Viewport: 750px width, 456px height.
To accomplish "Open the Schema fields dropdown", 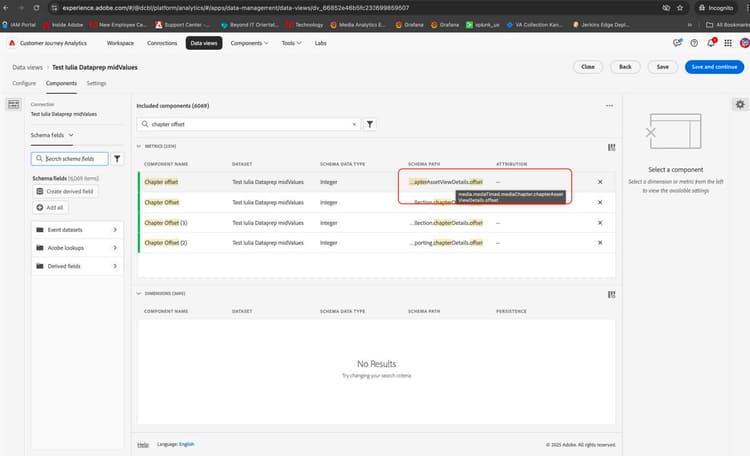I will coord(52,135).
